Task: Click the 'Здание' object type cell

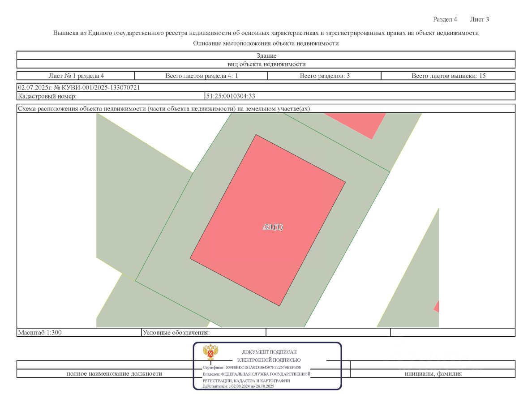Action: point(266,55)
